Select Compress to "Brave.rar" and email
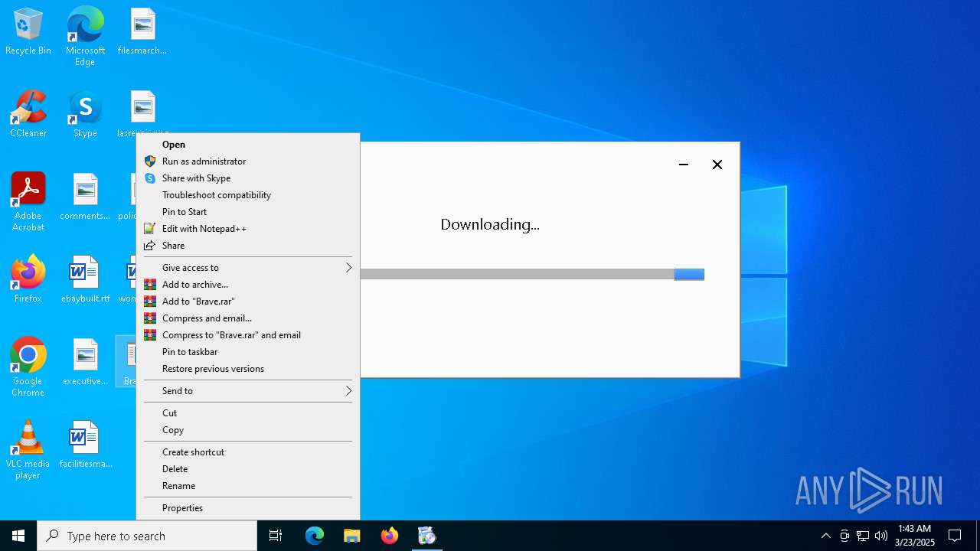 [248, 335]
